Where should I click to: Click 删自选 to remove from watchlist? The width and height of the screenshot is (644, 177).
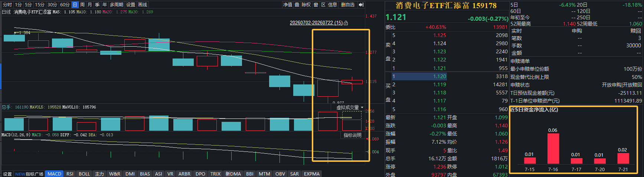(348, 4)
